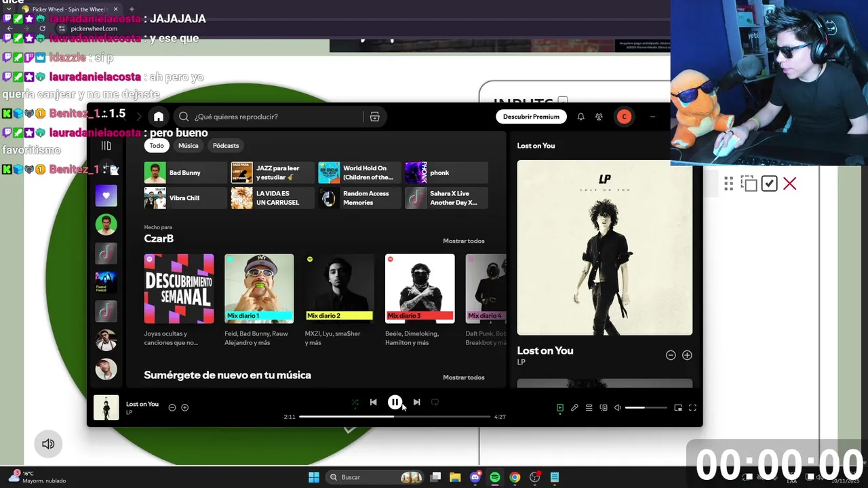Open the play queue icon
This screenshot has height=488, width=868.
[x=589, y=408]
